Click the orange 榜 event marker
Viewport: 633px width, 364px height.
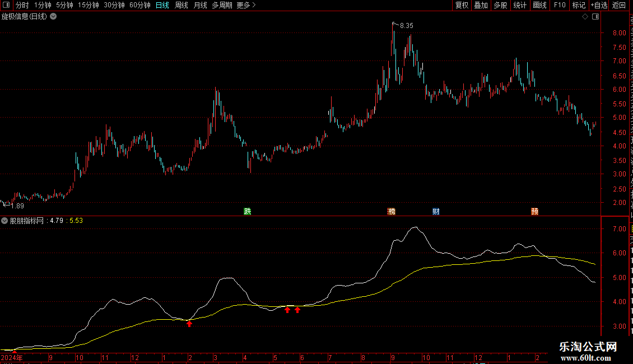391,212
